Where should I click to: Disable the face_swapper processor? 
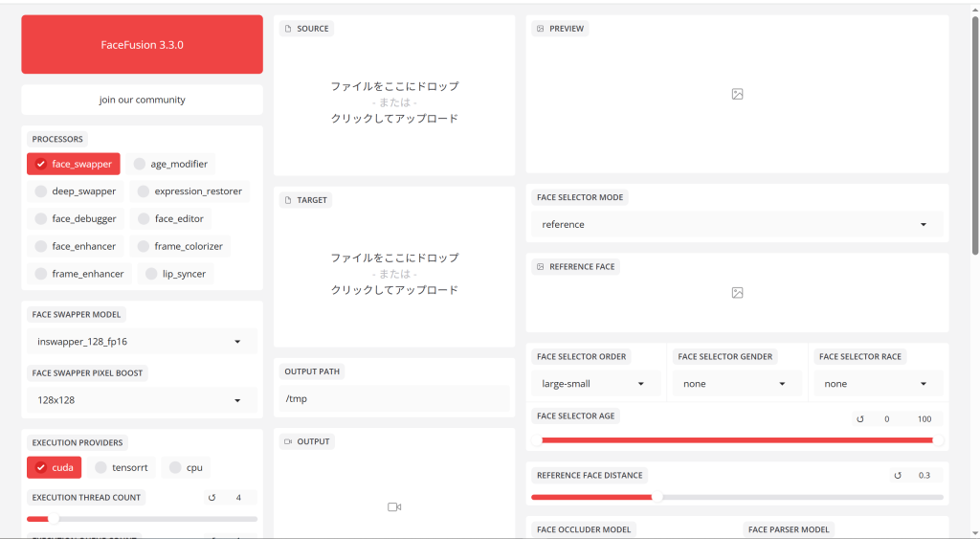point(73,164)
